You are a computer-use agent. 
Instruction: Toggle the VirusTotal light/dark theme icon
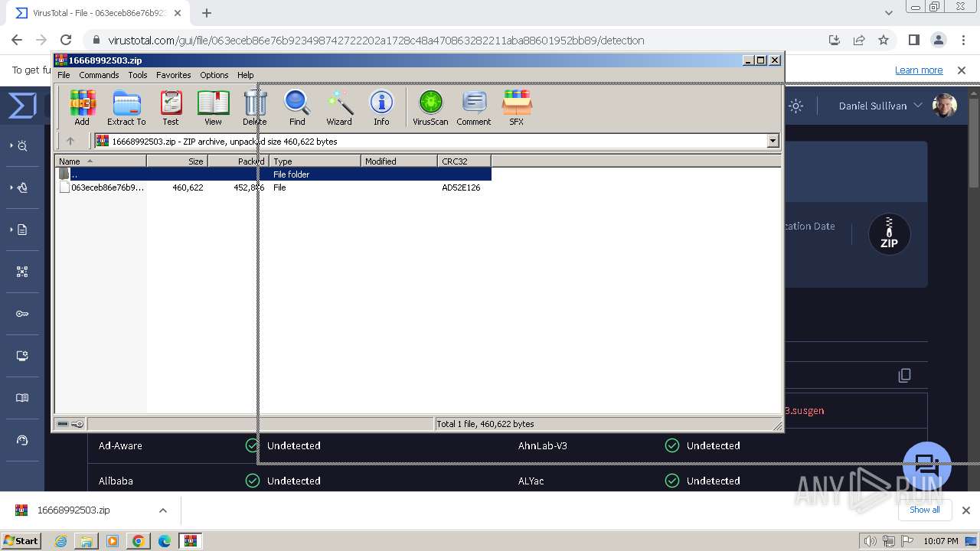796,106
